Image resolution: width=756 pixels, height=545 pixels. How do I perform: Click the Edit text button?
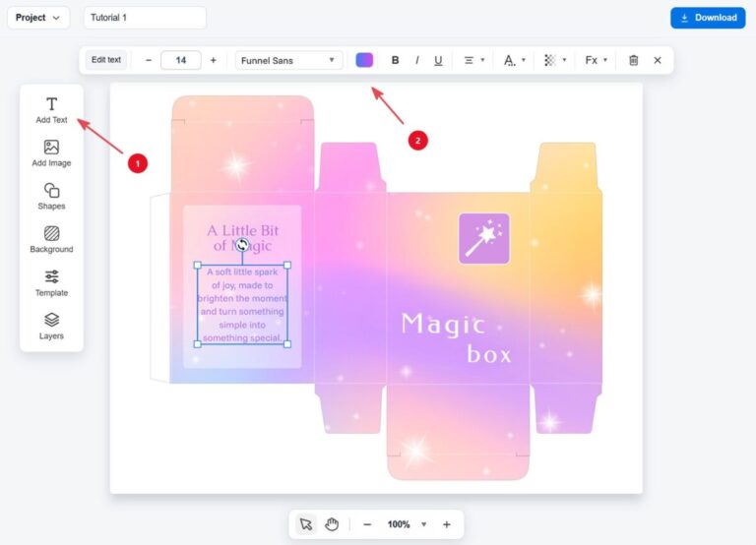(x=106, y=60)
